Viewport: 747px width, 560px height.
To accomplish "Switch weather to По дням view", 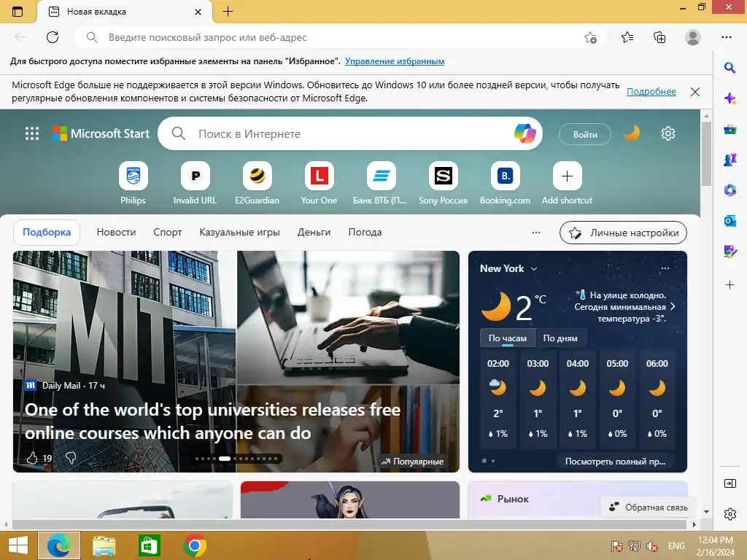I will [x=560, y=338].
